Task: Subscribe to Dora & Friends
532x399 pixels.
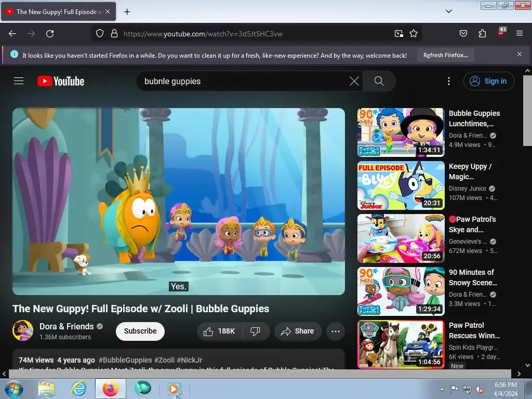Action: pos(140,331)
